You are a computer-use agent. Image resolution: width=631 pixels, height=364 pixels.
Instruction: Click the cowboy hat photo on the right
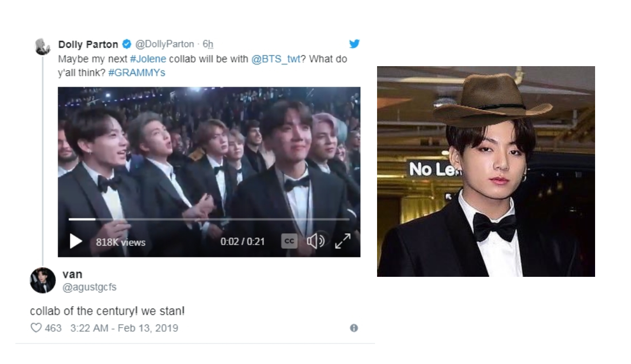[486, 171]
